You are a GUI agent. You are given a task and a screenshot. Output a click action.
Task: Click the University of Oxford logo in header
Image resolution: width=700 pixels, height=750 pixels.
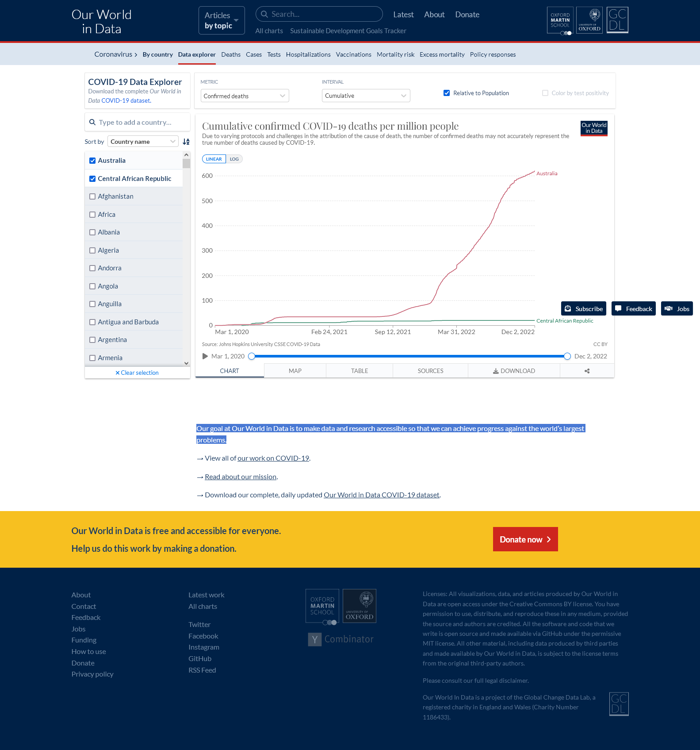coord(589,20)
